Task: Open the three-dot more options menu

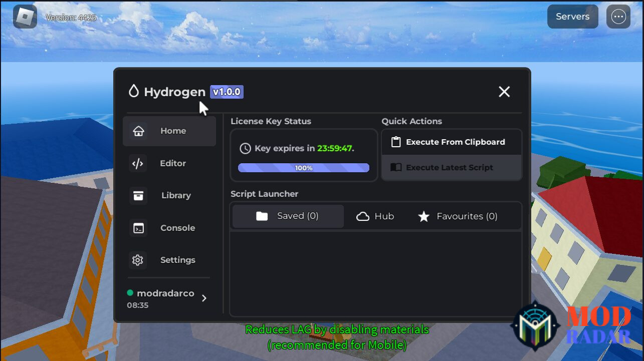Action: pyautogui.click(x=618, y=17)
